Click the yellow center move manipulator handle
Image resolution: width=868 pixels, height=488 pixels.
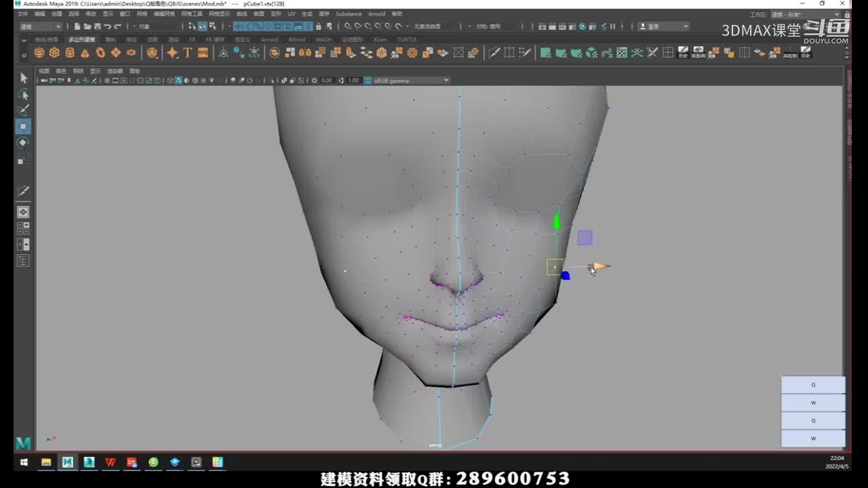[x=555, y=267]
